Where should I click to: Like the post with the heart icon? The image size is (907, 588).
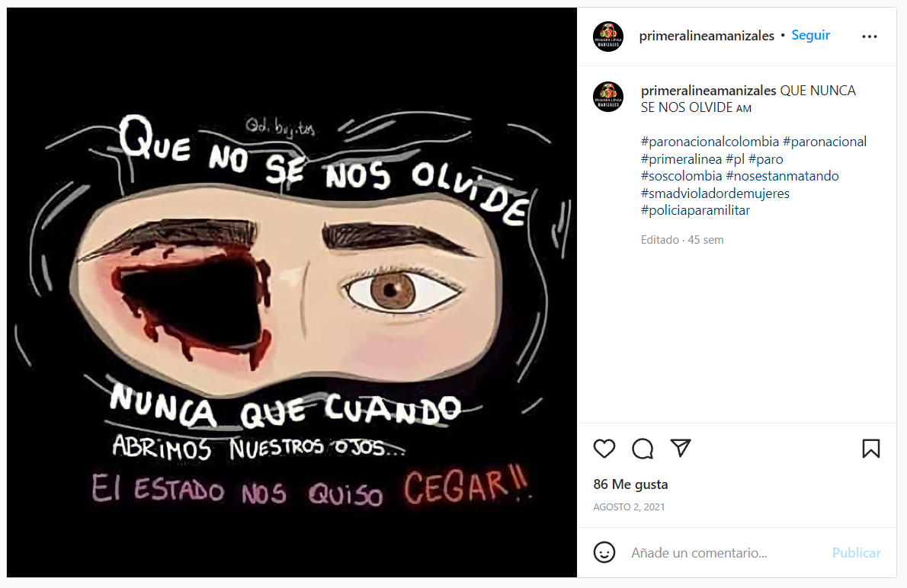pos(604,449)
